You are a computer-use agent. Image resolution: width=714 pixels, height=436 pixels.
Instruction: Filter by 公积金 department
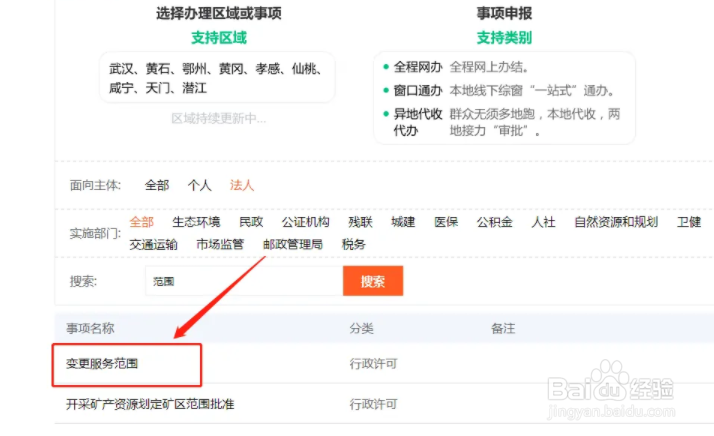[495, 222]
